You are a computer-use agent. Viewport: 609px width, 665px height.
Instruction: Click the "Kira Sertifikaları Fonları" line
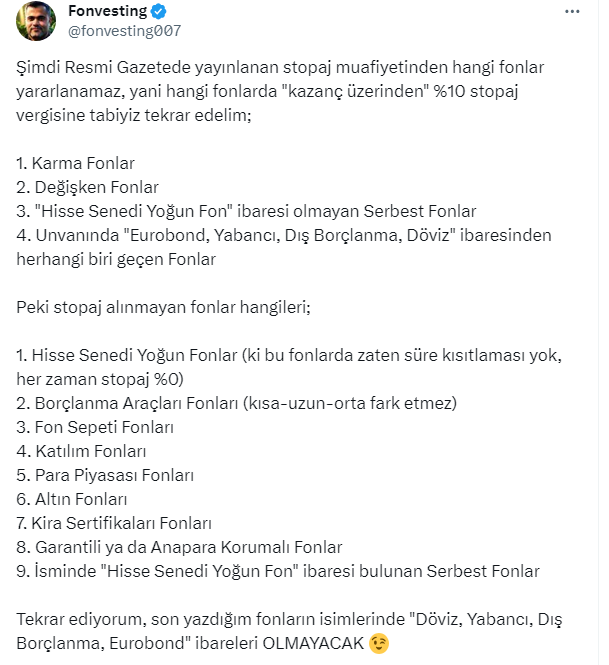[115, 523]
